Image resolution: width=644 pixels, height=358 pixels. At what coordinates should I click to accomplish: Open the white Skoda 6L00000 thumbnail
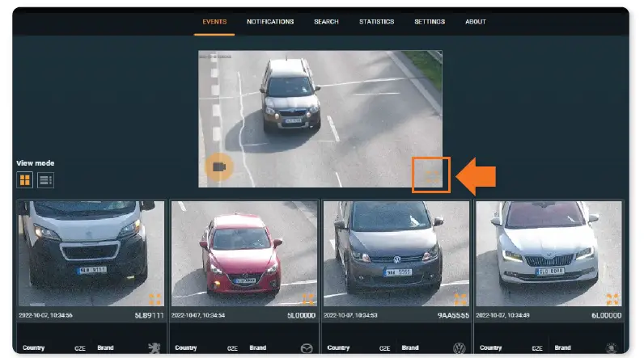click(549, 254)
